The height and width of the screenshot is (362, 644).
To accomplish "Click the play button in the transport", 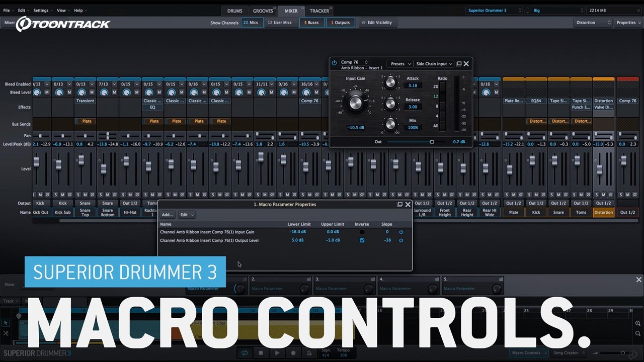I will coord(277,353).
